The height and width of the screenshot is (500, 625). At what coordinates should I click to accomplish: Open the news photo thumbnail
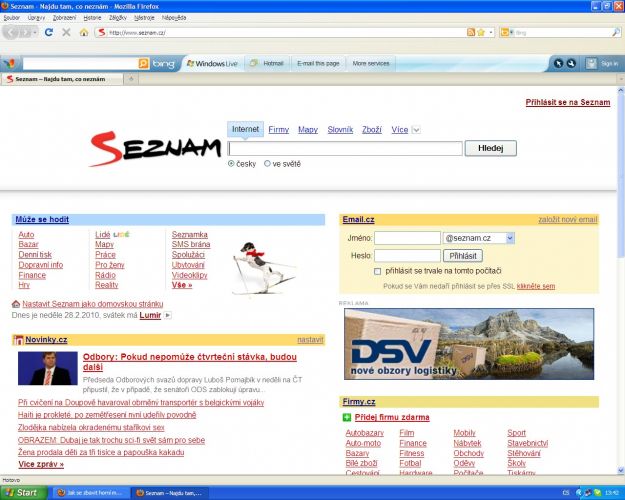pyautogui.click(x=48, y=368)
